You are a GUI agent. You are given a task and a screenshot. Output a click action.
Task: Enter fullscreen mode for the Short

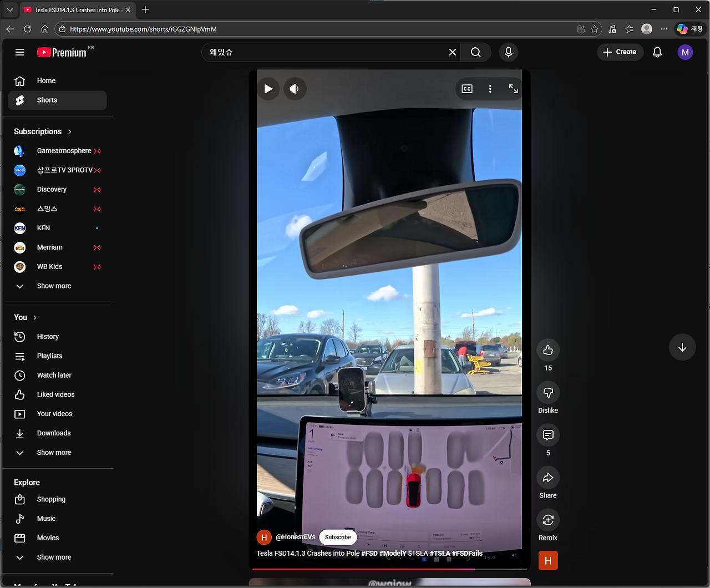(513, 89)
